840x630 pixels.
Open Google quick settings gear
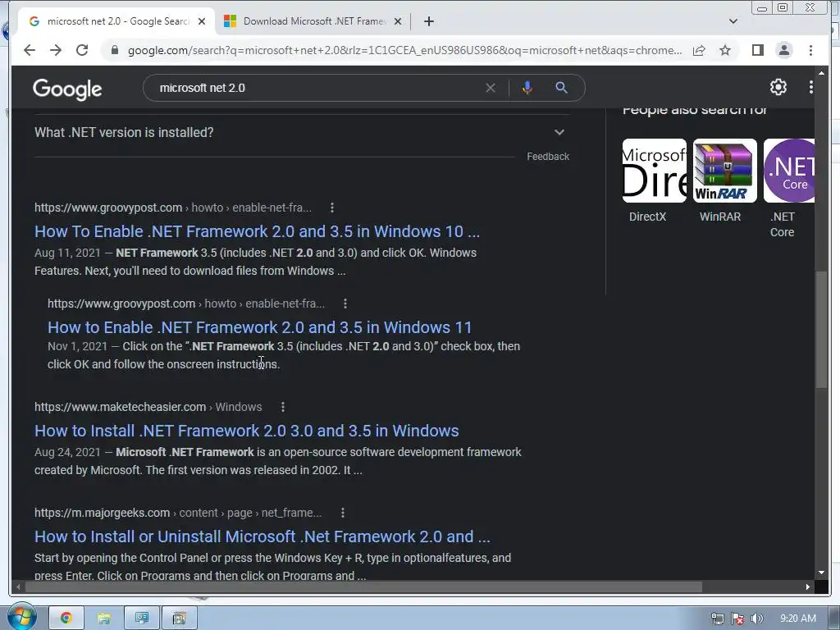pyautogui.click(x=778, y=87)
